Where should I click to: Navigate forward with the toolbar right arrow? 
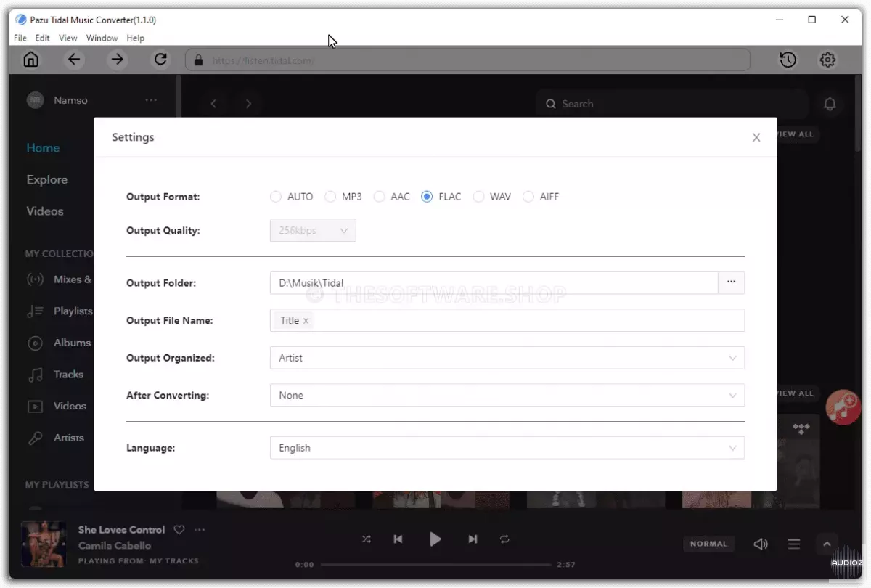pyautogui.click(x=117, y=60)
